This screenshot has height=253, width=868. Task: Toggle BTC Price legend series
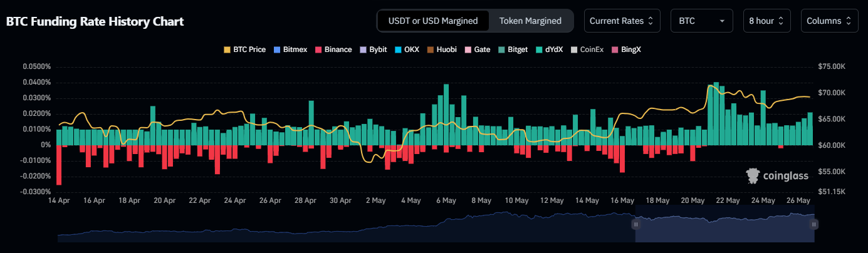click(x=244, y=49)
